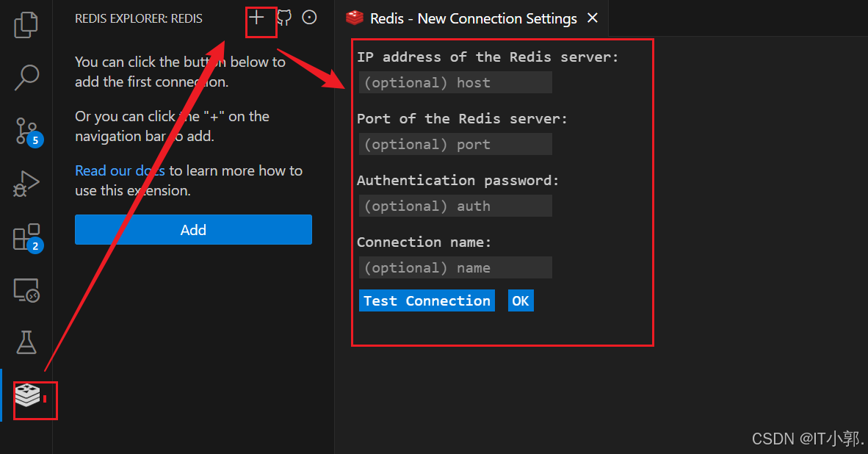
Task: Click the 'Authentication password:' label
Action: click(x=457, y=181)
